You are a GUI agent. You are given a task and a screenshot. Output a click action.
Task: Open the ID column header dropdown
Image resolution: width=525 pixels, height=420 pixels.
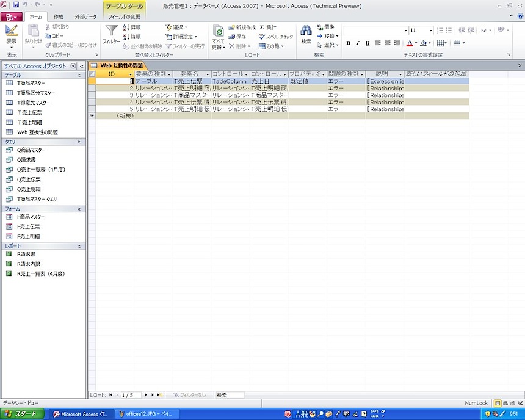click(x=131, y=74)
